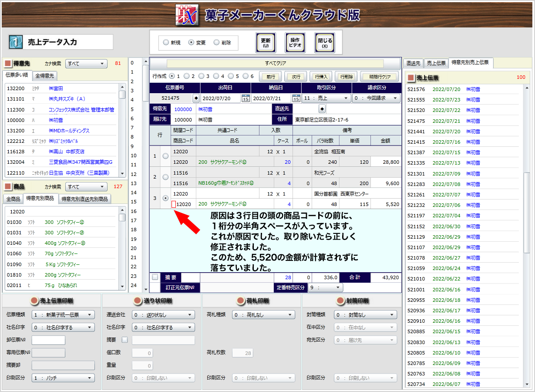Screen dimensions: 535x392
Task: Click the 閉じる(X) close button
Action: click(x=325, y=43)
